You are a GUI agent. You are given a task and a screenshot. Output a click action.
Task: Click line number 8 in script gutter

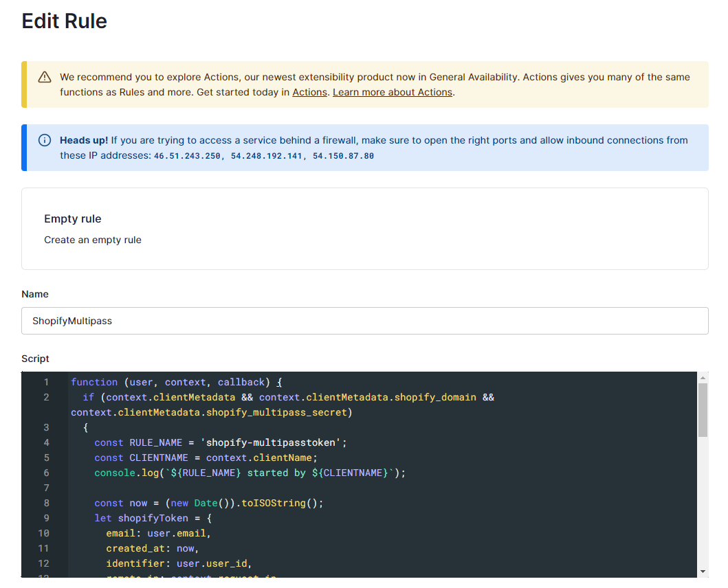coord(47,503)
